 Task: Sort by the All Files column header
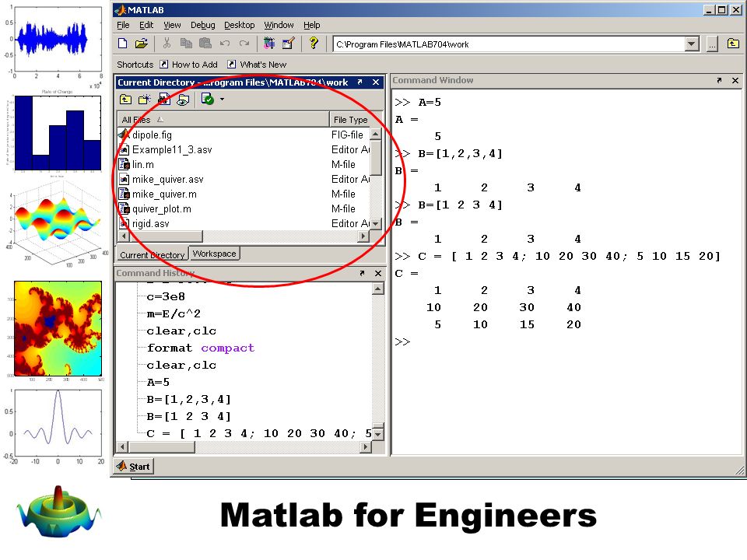(x=223, y=120)
